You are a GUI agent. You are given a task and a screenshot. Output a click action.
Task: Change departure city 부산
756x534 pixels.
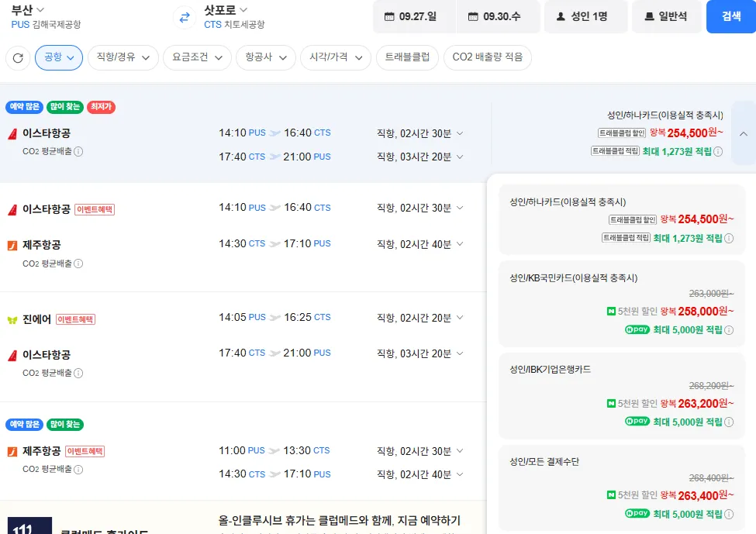(x=28, y=9)
